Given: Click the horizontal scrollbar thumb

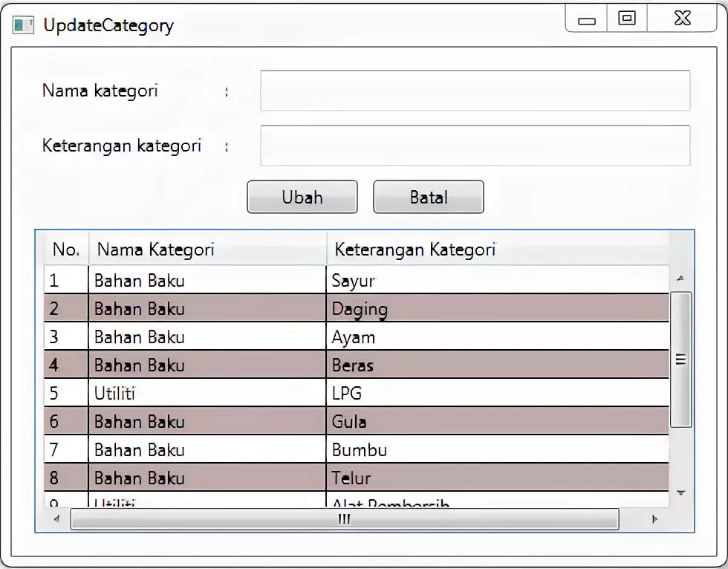Looking at the screenshot, I should (345, 519).
